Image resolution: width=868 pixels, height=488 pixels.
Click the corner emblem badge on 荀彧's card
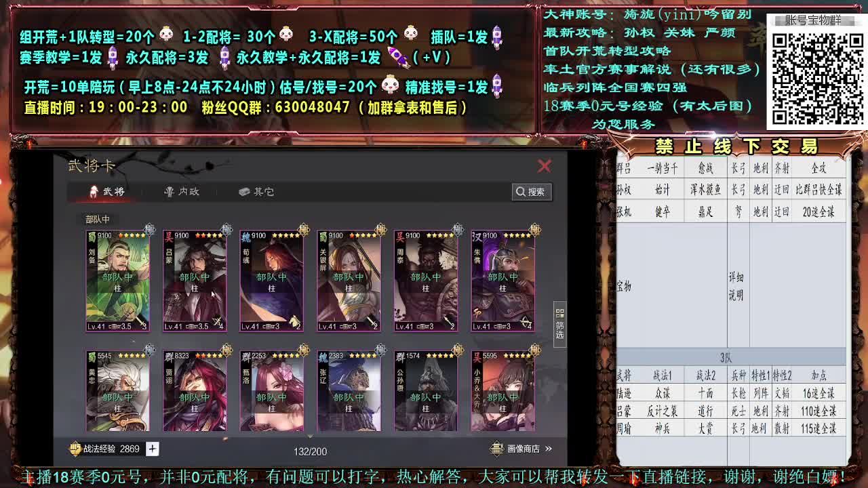pos(304,230)
